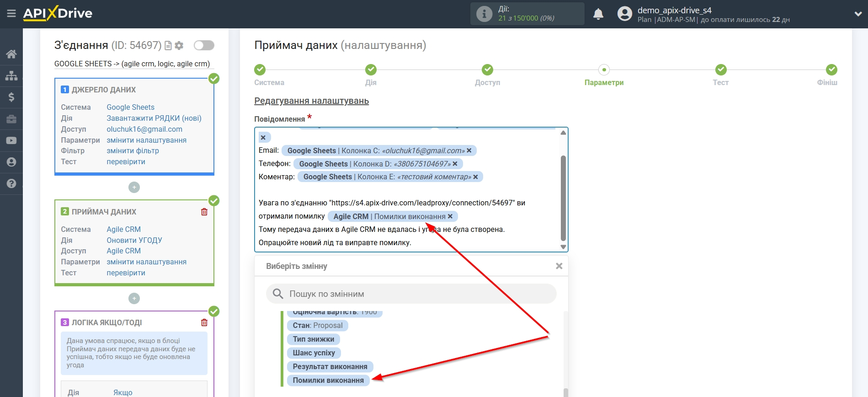
Task: Click змінити налаштування in Приймач даних
Action: (x=146, y=262)
